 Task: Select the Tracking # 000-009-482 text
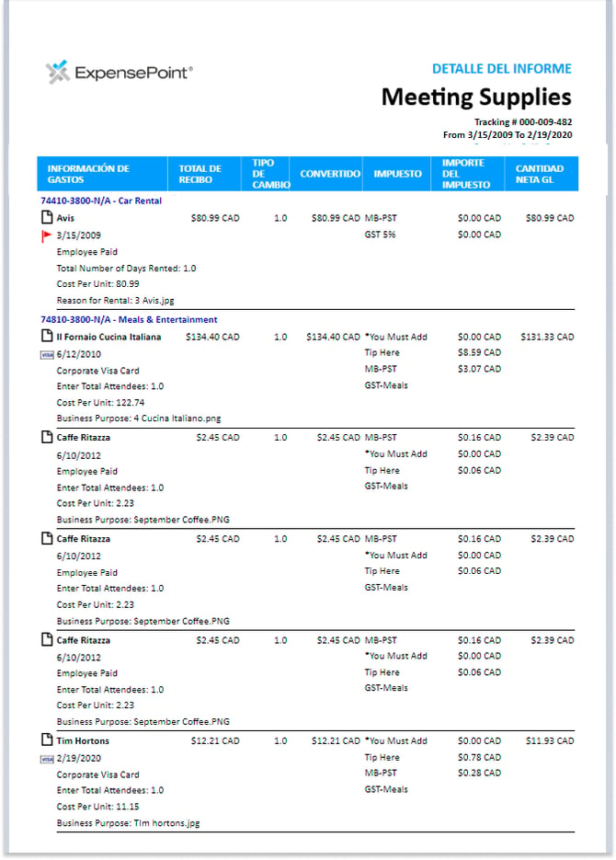[523, 121]
